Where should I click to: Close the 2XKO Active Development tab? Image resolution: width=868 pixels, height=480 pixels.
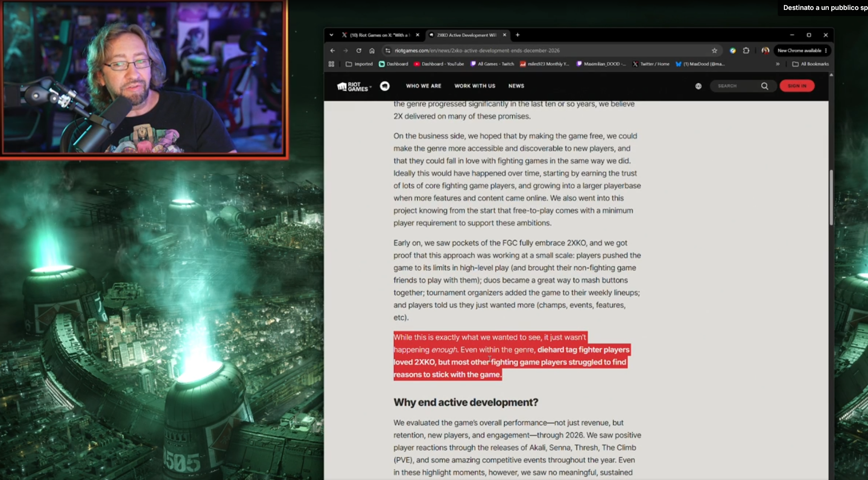pyautogui.click(x=505, y=35)
